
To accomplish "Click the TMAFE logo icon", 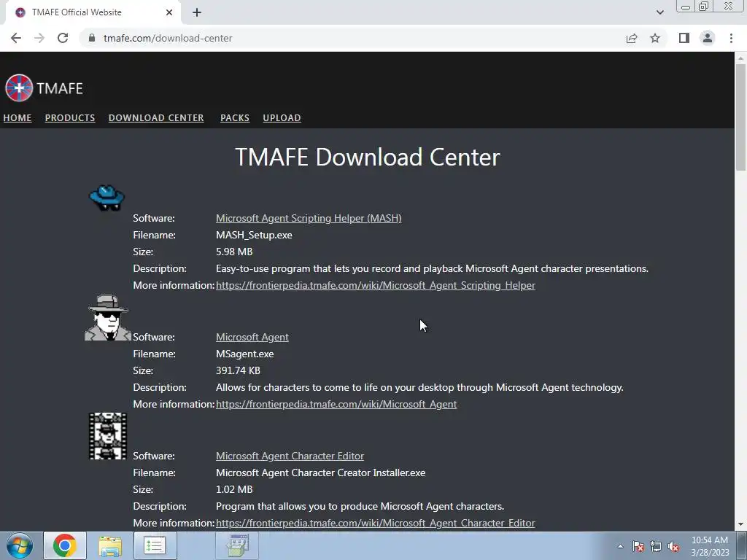I will [x=19, y=88].
